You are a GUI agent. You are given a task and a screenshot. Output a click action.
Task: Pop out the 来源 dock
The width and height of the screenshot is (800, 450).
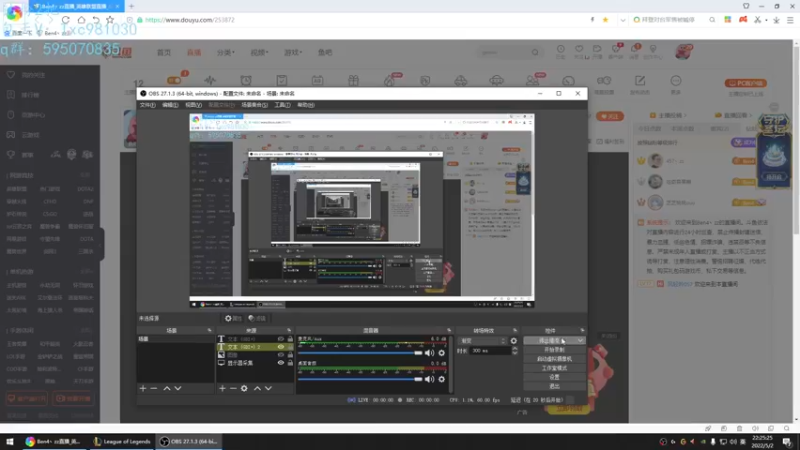point(289,331)
